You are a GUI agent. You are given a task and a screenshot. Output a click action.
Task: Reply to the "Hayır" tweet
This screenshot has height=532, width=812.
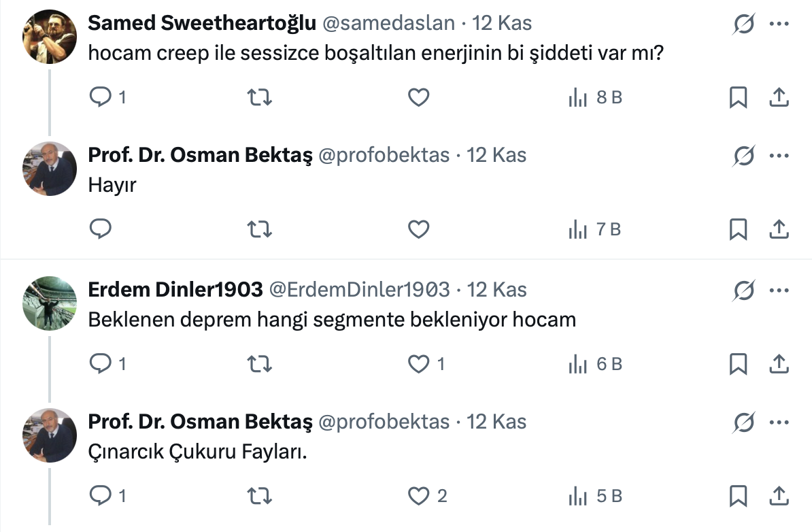tap(101, 230)
